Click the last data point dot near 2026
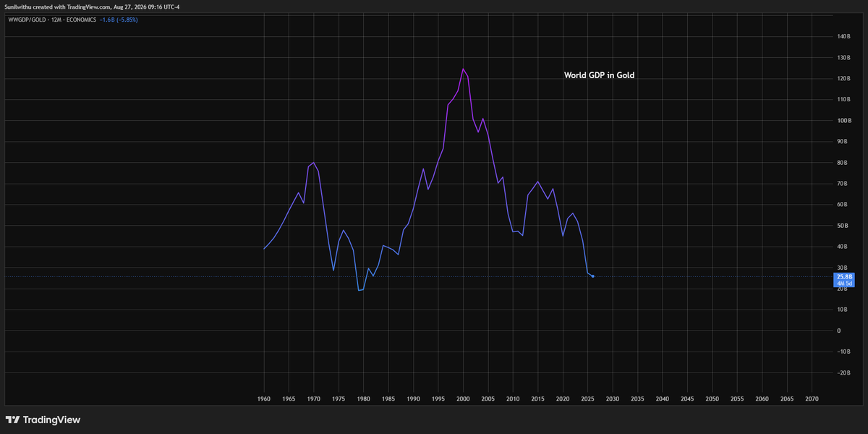Viewport: 868px width, 434px height. [593, 276]
